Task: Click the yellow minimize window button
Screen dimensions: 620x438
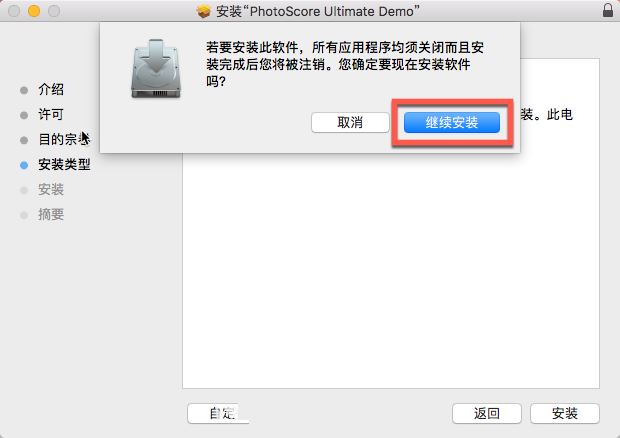Action: pyautogui.click(x=34, y=11)
